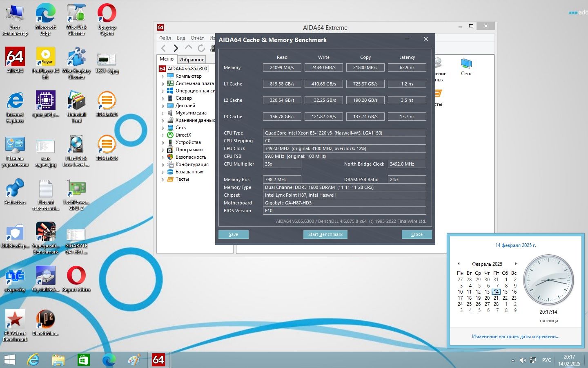The width and height of the screenshot is (588, 368).
Task: Select the Конфигурация tree item
Action: [x=188, y=164]
